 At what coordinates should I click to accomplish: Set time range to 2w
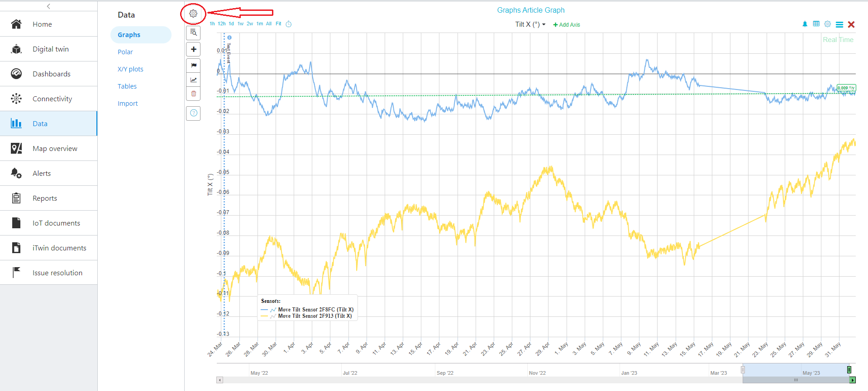[x=250, y=24]
